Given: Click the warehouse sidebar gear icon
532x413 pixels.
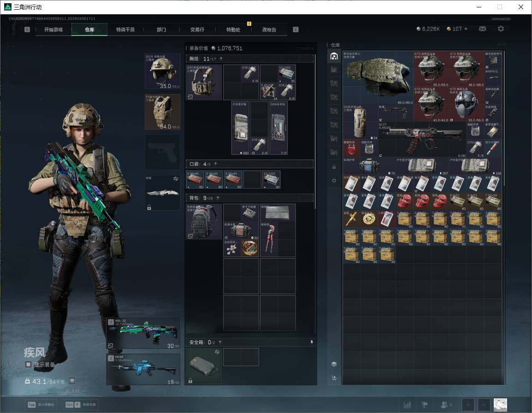Looking at the screenshot, I should [334, 181].
